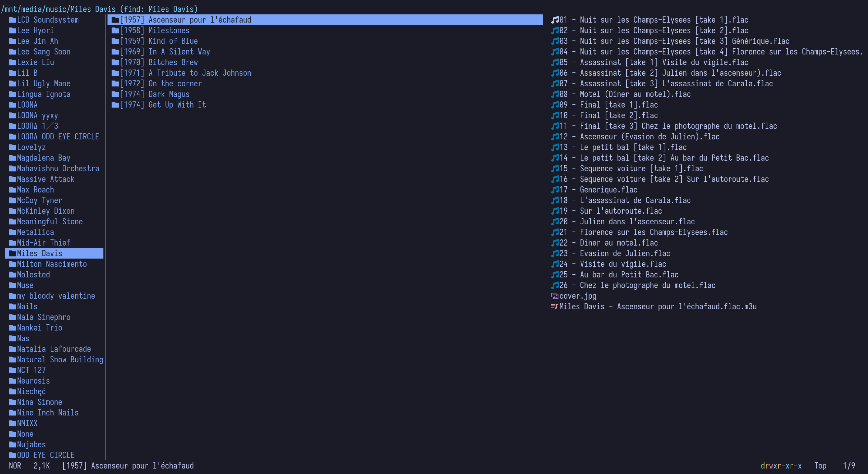Click the music note icon for track 08 Motel

(555, 94)
